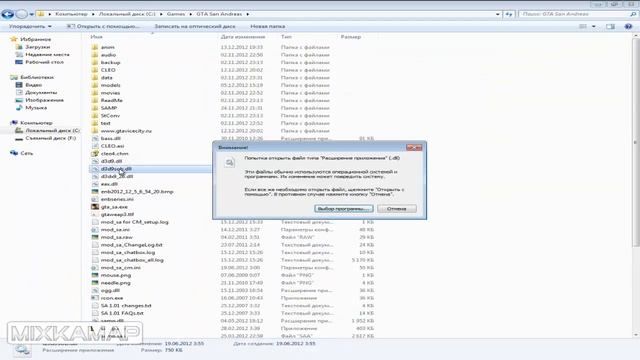Open the view options dropdown arrow

coord(593,26)
